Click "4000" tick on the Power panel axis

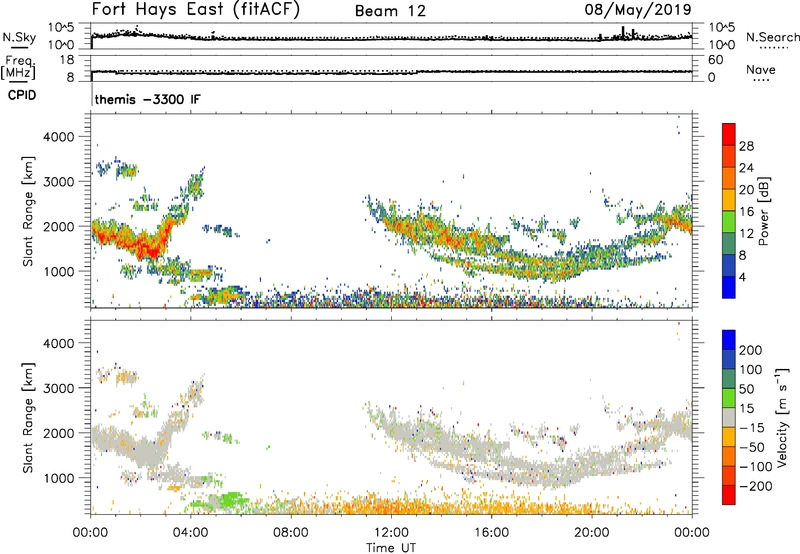point(59,137)
